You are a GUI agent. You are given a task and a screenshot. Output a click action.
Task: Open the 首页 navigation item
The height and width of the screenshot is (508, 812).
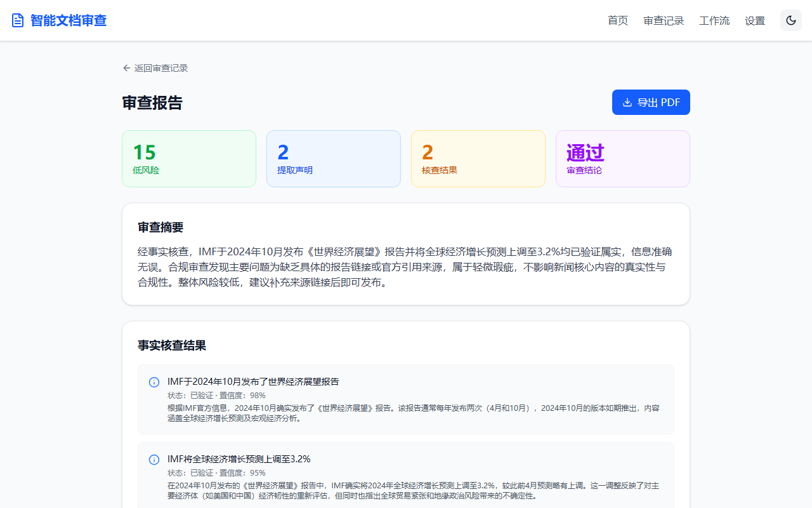point(618,20)
